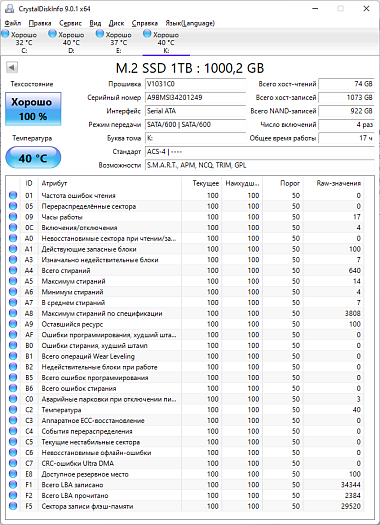
Task: Click the Хорошо 100 % health status button
Action: (x=33, y=109)
